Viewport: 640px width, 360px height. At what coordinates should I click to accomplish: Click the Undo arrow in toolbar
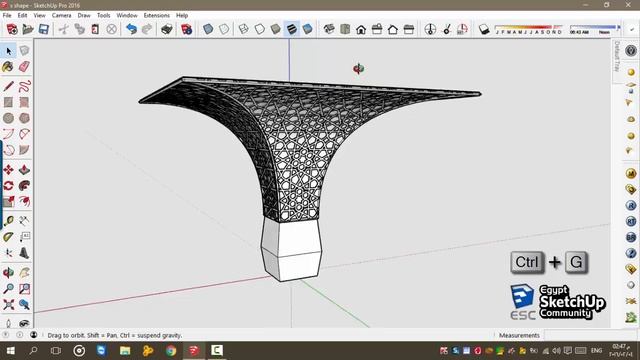pos(131,29)
